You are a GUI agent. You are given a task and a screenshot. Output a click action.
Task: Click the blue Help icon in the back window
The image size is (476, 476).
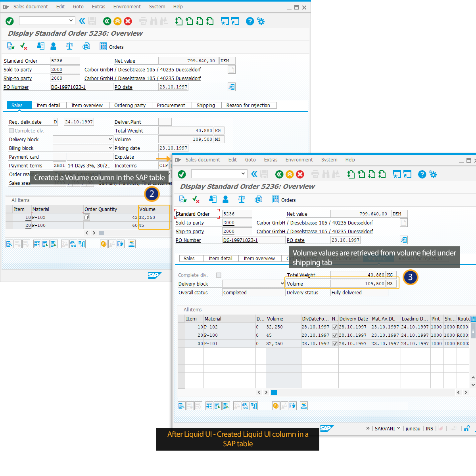[250, 21]
